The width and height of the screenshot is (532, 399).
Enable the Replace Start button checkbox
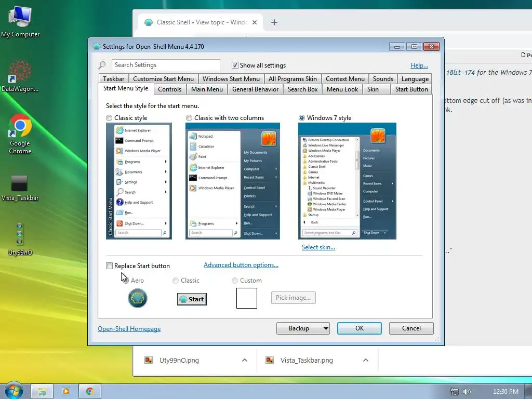click(109, 265)
